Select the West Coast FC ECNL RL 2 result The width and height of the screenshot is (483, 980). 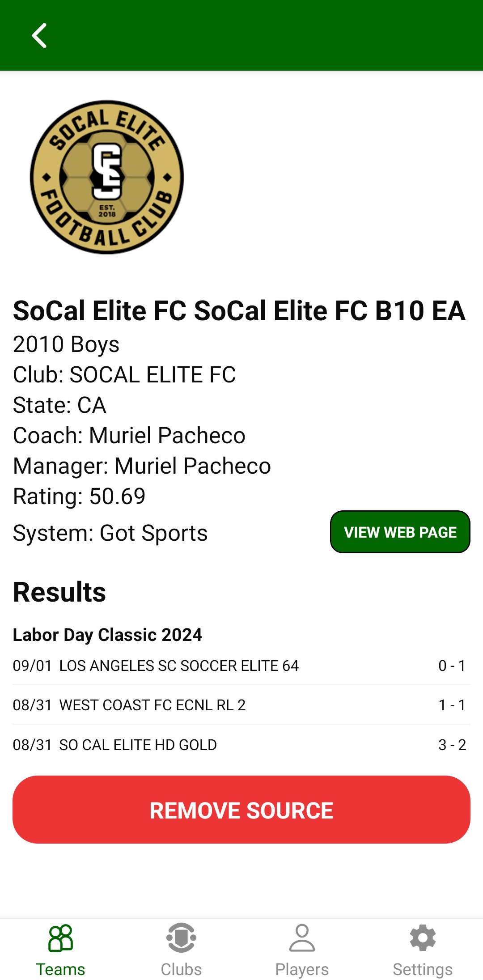pos(152,705)
